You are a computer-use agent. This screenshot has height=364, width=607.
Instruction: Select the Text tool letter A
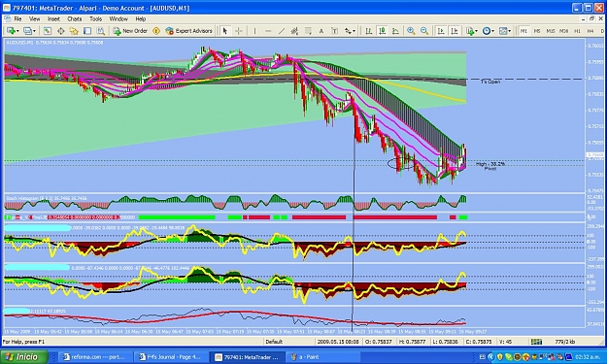(320, 31)
